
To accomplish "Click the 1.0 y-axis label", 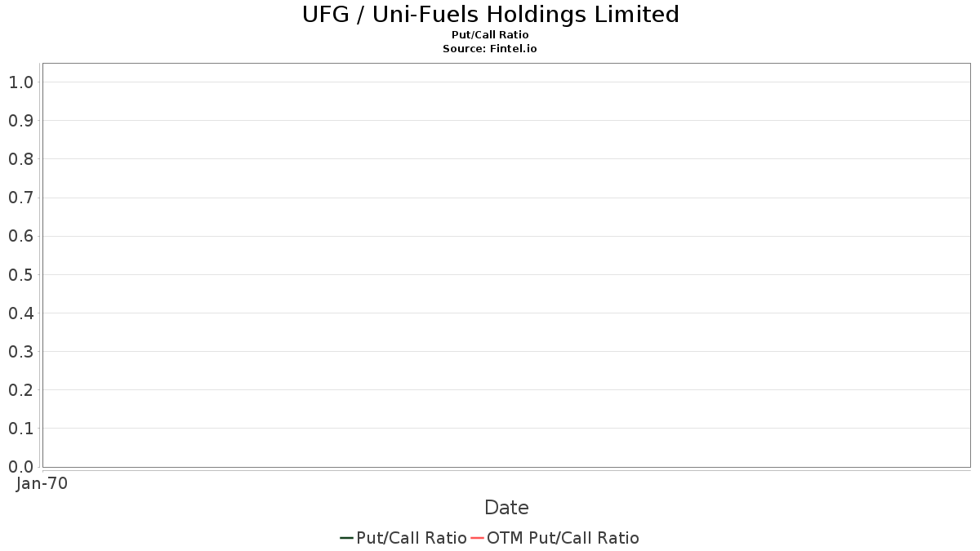I will (x=20, y=82).
